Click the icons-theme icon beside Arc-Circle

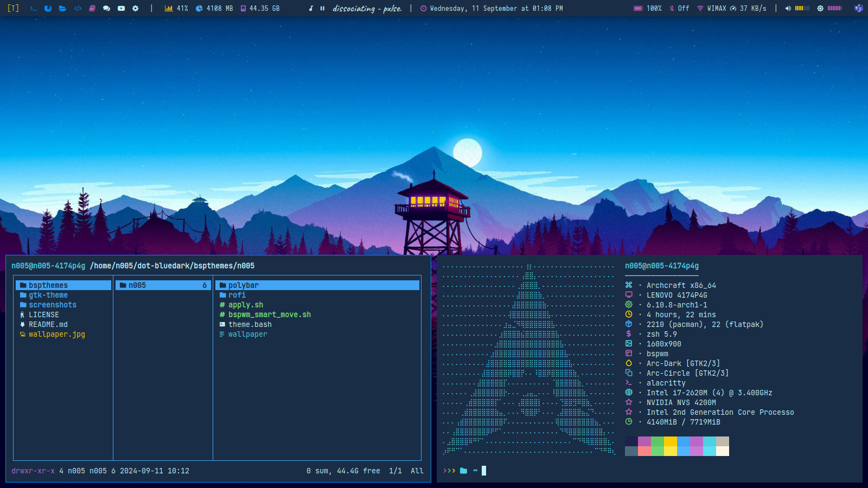pyautogui.click(x=629, y=373)
